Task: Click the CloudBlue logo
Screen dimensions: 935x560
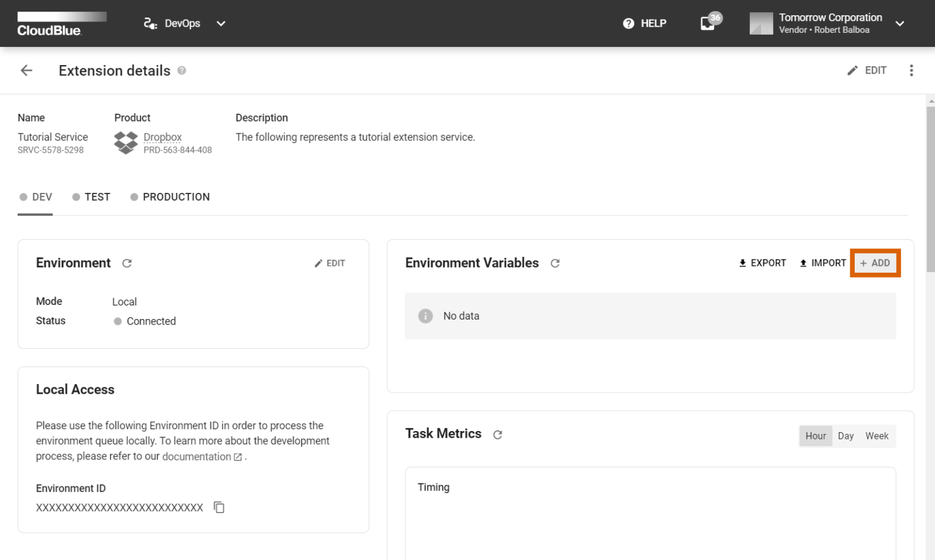Action: click(x=61, y=24)
